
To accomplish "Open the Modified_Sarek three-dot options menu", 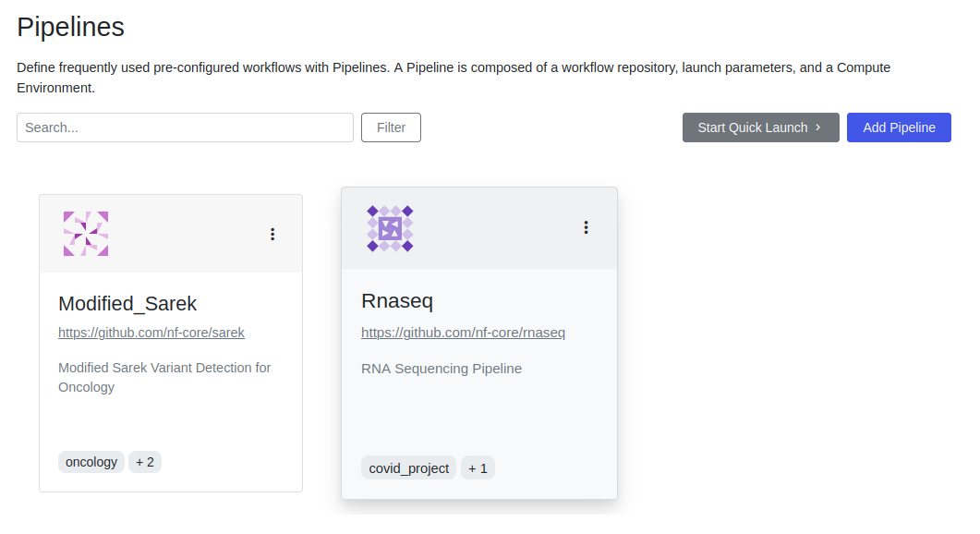I will (x=272, y=235).
